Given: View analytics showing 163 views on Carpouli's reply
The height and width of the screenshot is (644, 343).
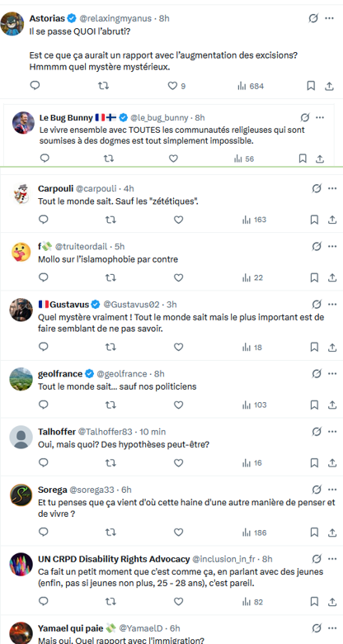Looking at the screenshot, I should click(255, 220).
